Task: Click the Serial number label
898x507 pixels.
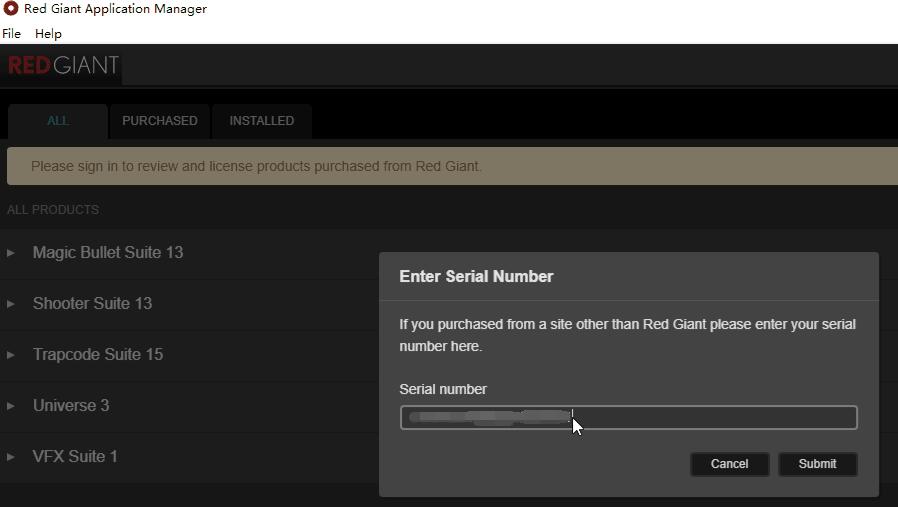Action: pyautogui.click(x=443, y=390)
